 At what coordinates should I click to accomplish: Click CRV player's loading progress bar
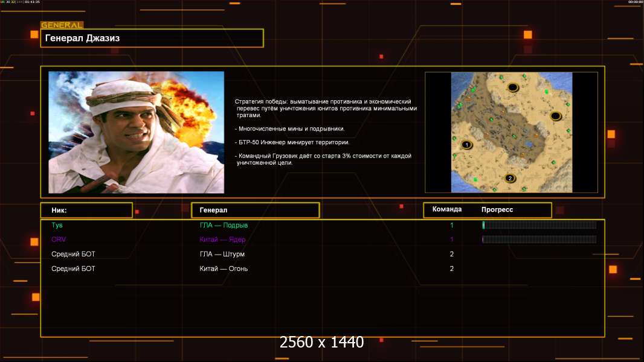tap(539, 240)
